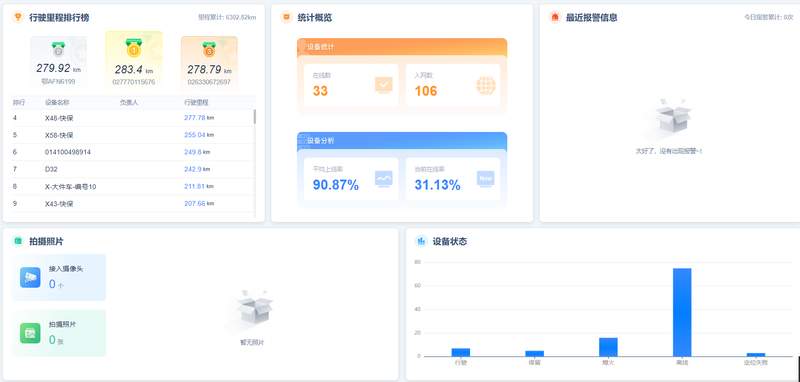
Task: Click the bar chart icon beside 设备状态
Action: pos(421,241)
